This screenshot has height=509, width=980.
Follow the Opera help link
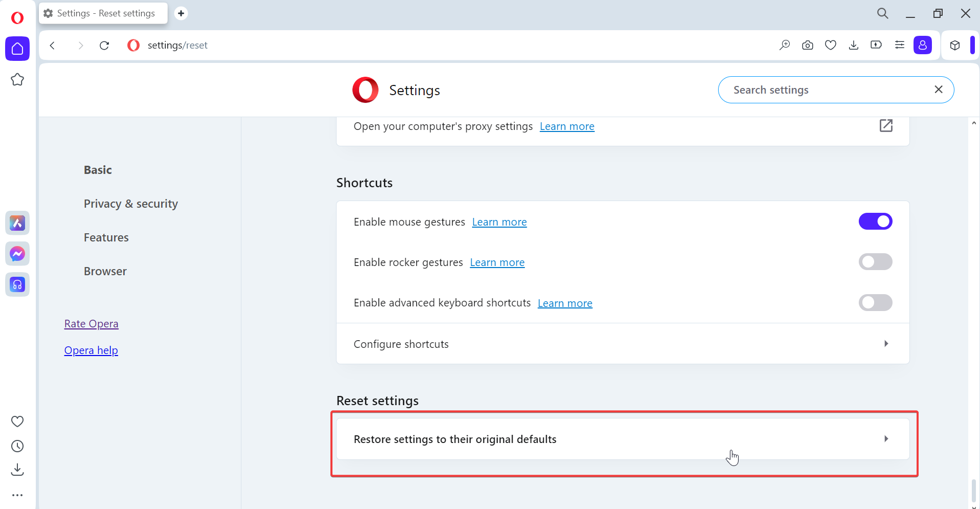(91, 350)
